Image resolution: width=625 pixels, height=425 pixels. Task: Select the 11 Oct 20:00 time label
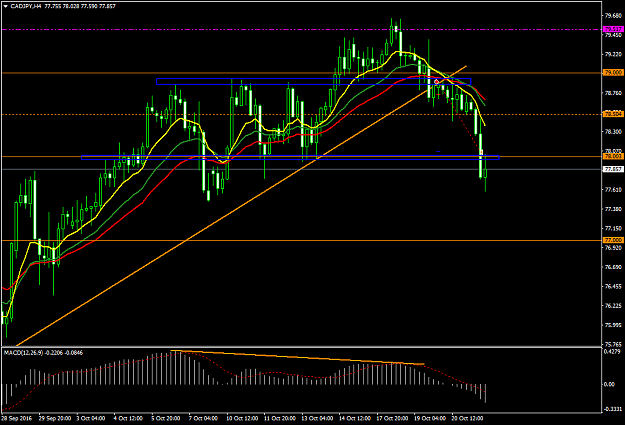click(x=280, y=418)
